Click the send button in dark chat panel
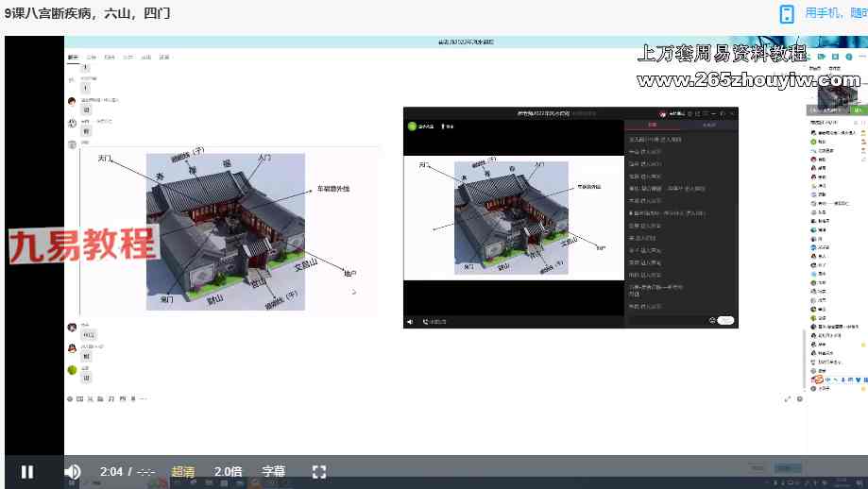Viewport: 868px width, 489px height. pyautogui.click(x=725, y=321)
